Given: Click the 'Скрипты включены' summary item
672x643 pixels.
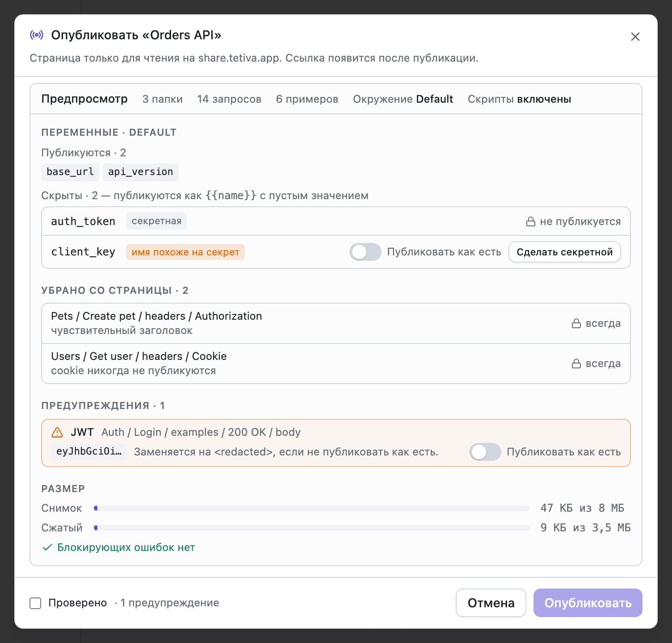Looking at the screenshot, I should tap(519, 99).
